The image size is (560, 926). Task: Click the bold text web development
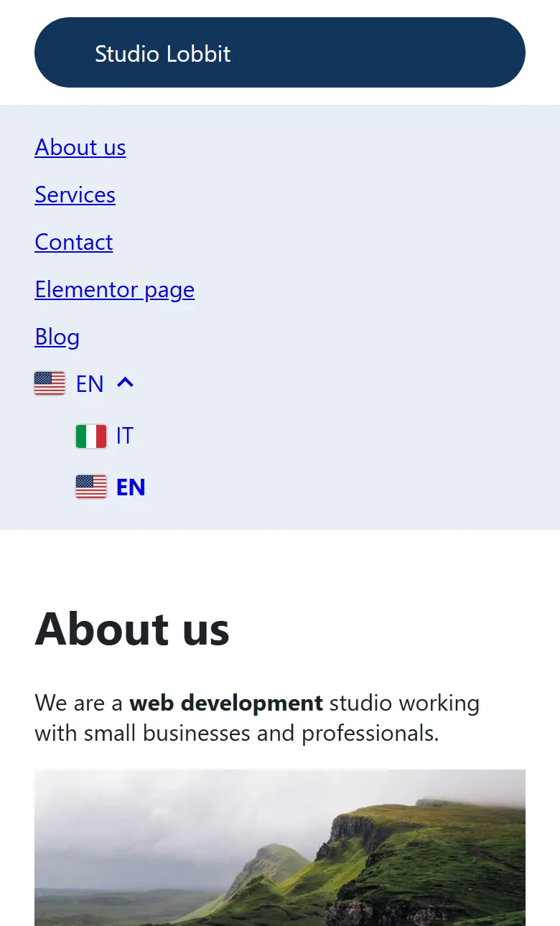point(226,703)
